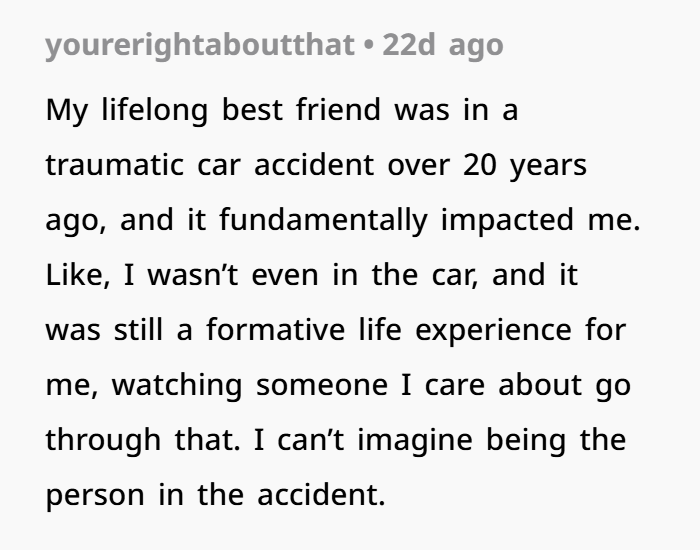The image size is (700, 550).
Task: Click the line starting 'My lifelong best friend'
Action: point(282,110)
